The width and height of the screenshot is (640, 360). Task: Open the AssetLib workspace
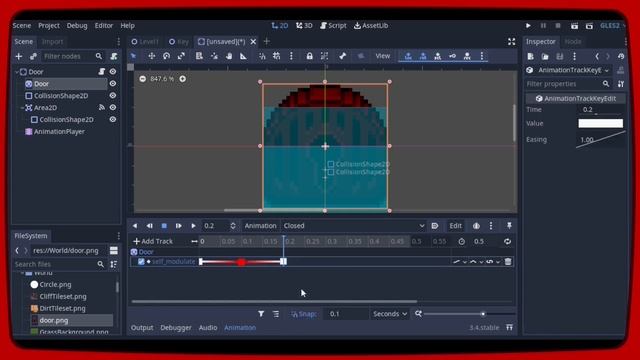tap(371, 25)
